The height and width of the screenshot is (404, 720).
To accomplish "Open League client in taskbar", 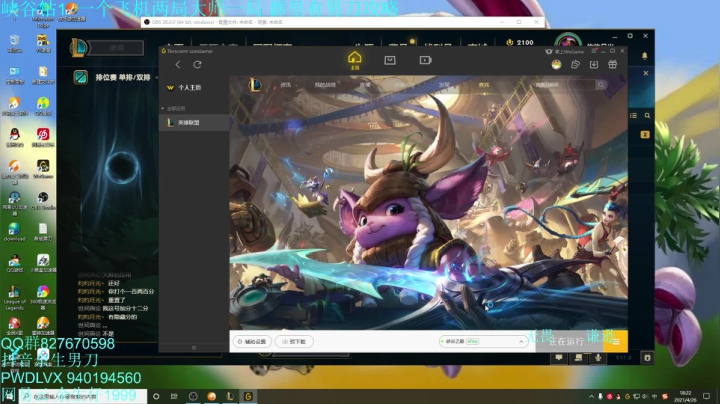I will [230, 396].
